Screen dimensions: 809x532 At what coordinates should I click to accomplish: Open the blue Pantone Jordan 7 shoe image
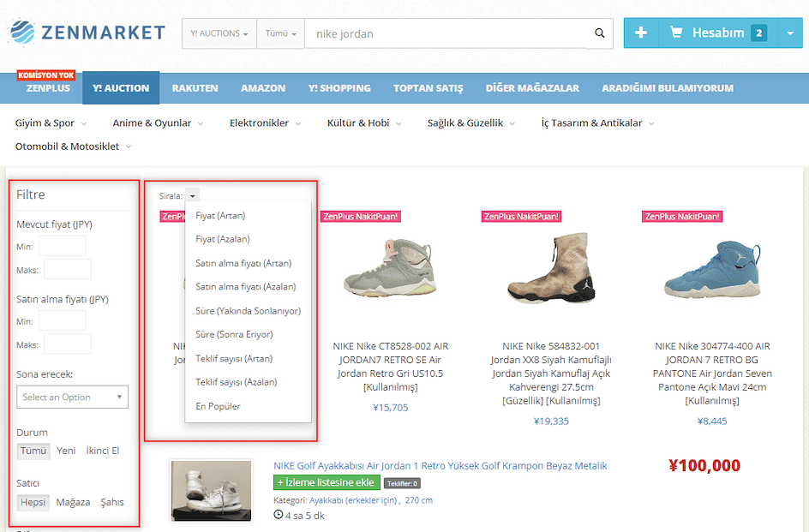point(712,270)
